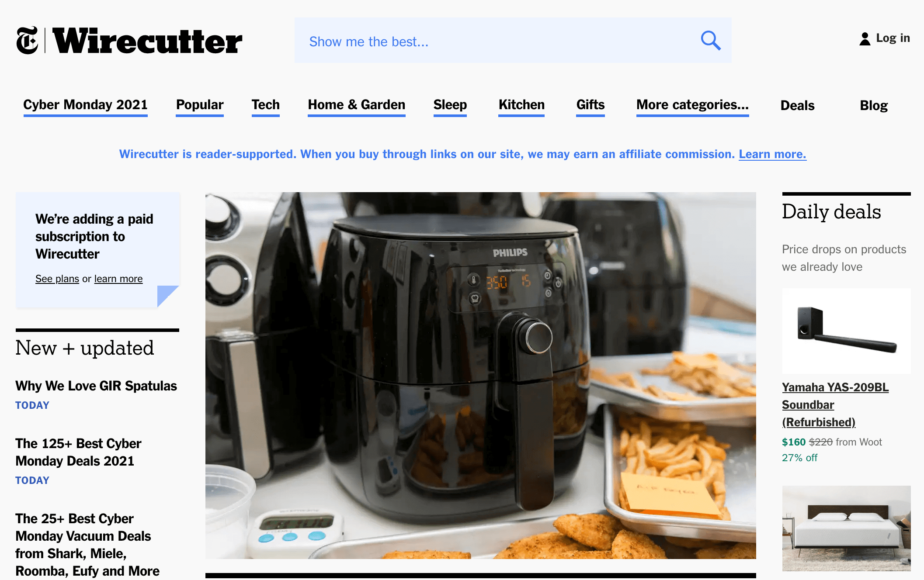Select the Kitchen category tab
Screen dimensions: 924x580
521,105
